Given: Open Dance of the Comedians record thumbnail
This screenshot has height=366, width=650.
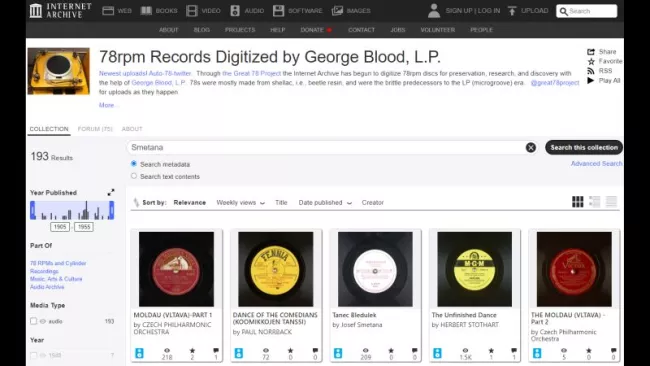Looking at the screenshot, I should coord(276,269).
